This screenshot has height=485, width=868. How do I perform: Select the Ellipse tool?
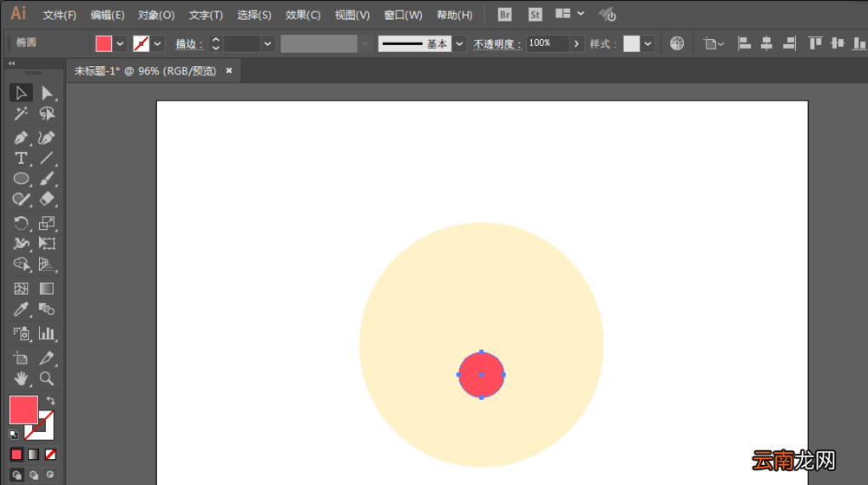pos(21,179)
